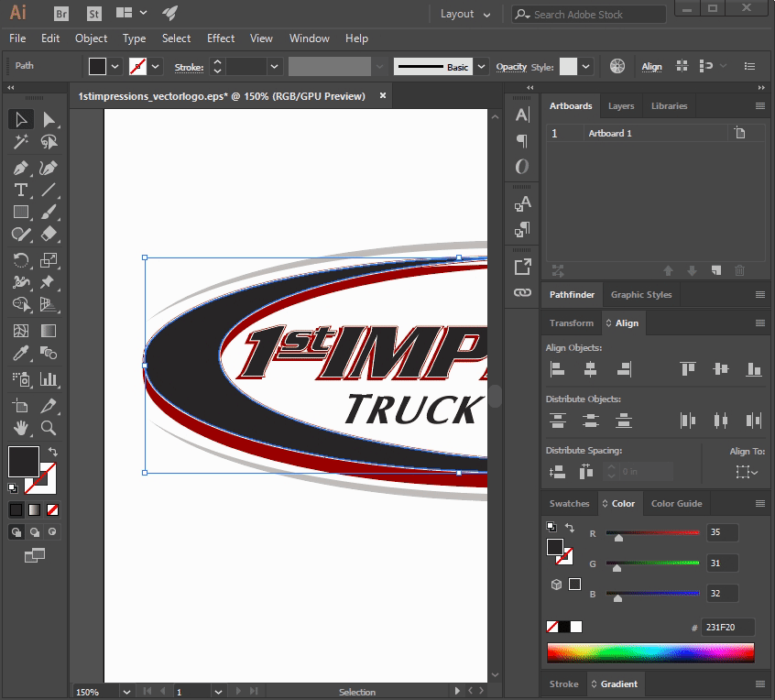Select the Mesh tool
Screen dimensions: 775x700
click(21, 330)
